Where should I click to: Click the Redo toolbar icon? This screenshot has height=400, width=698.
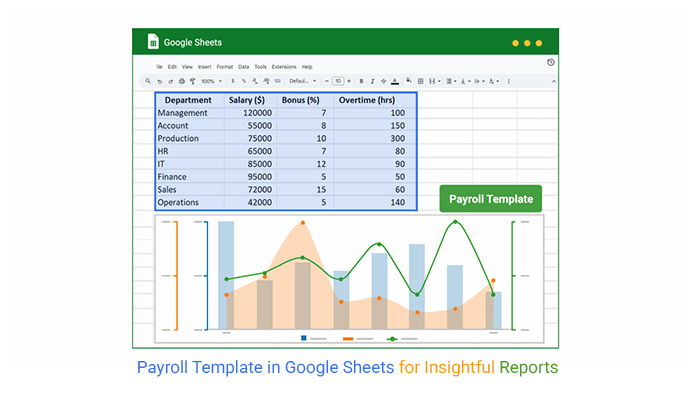170,81
